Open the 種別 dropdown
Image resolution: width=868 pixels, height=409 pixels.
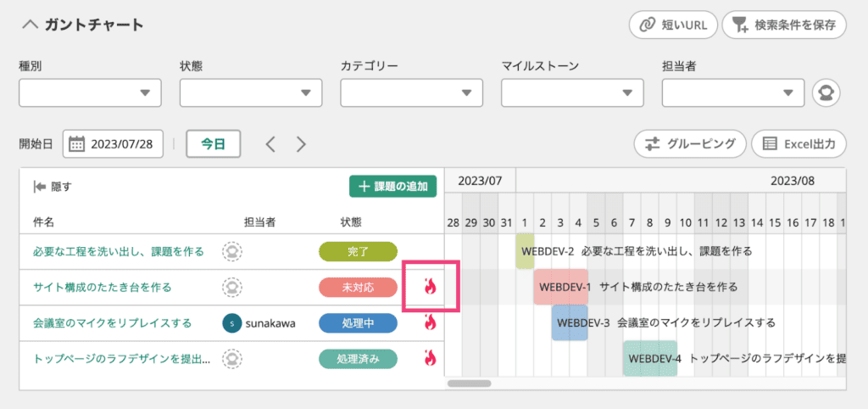tap(90, 92)
